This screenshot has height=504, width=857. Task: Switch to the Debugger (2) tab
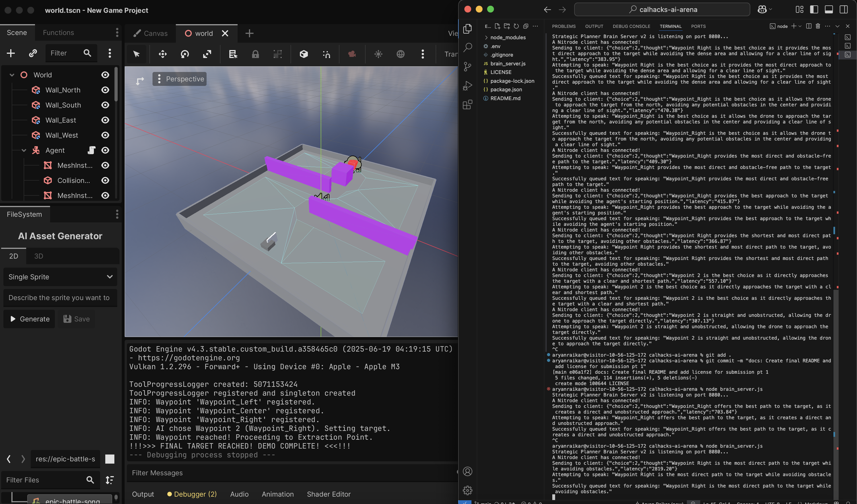pyautogui.click(x=192, y=494)
